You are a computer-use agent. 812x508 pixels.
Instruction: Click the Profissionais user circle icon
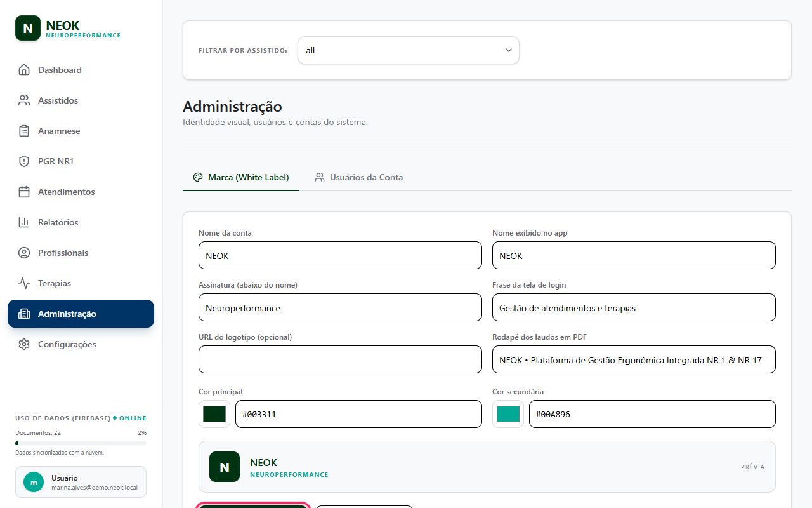tap(24, 253)
